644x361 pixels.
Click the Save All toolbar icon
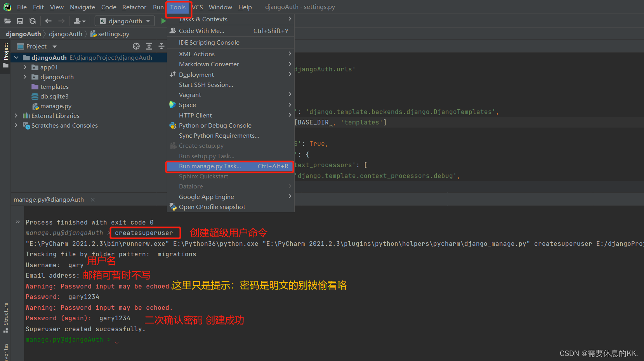coord(20,21)
